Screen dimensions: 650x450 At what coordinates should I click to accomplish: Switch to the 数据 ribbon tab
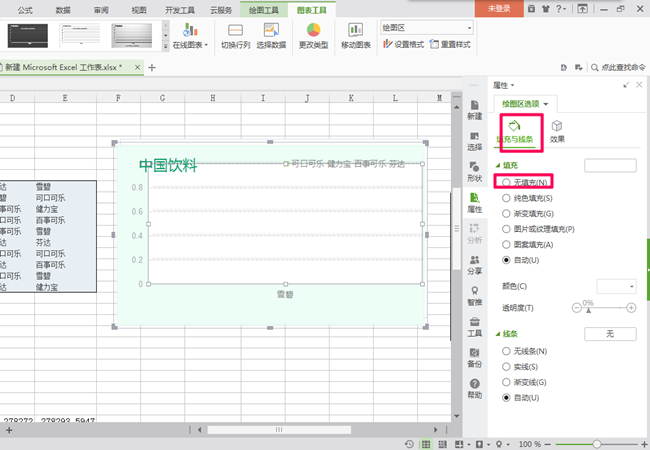63,10
